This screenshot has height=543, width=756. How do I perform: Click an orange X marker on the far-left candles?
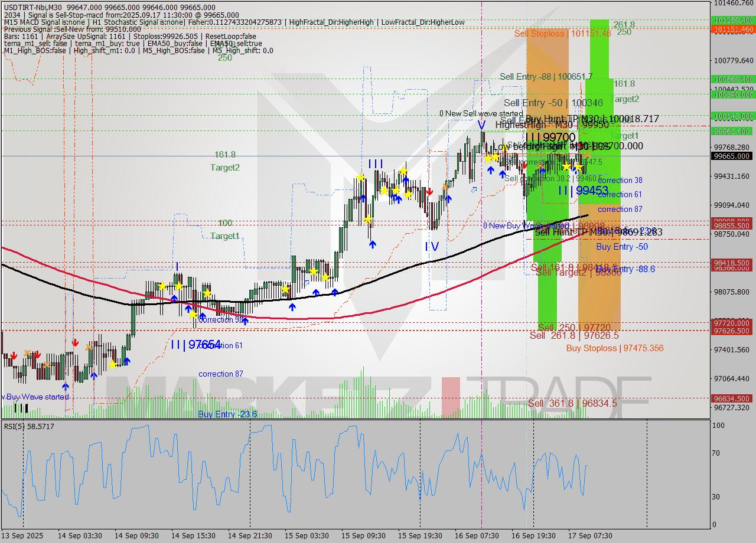(x=27, y=352)
